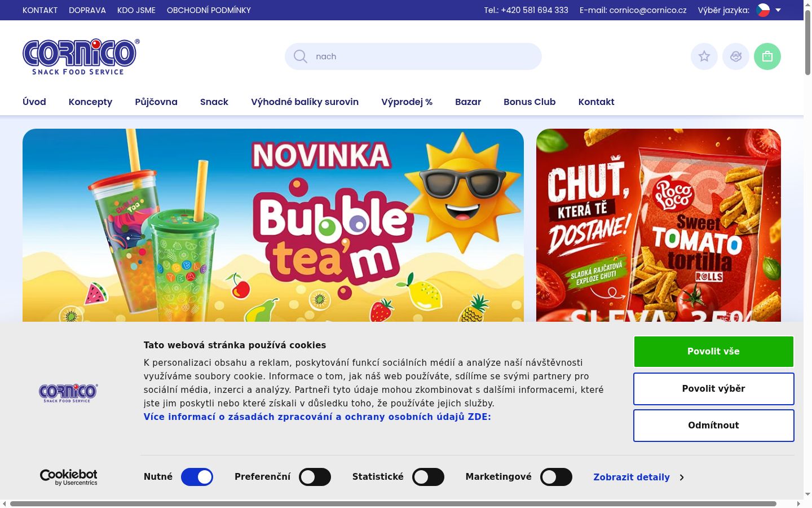Viewport: 812px width, 508px height.
Task: Enable the Marketingové cookies switch
Action: coord(556,477)
